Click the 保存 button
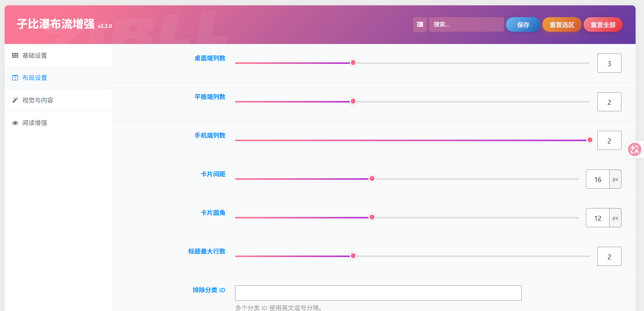Image resolution: width=644 pixels, height=311 pixels. pos(523,24)
